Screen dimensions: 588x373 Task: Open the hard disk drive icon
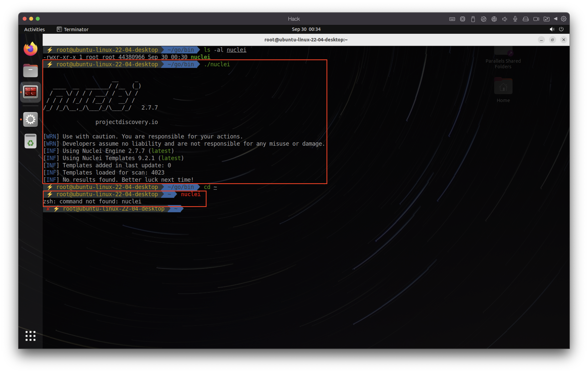click(x=525, y=19)
